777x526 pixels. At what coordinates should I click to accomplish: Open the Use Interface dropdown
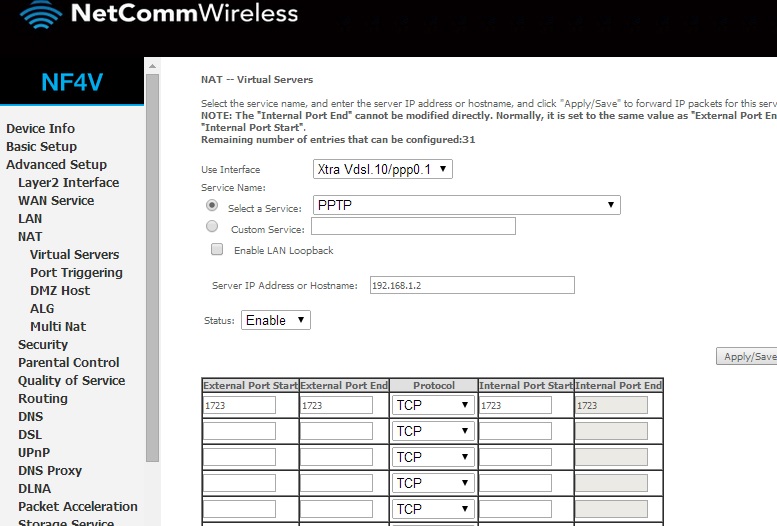pos(382,169)
